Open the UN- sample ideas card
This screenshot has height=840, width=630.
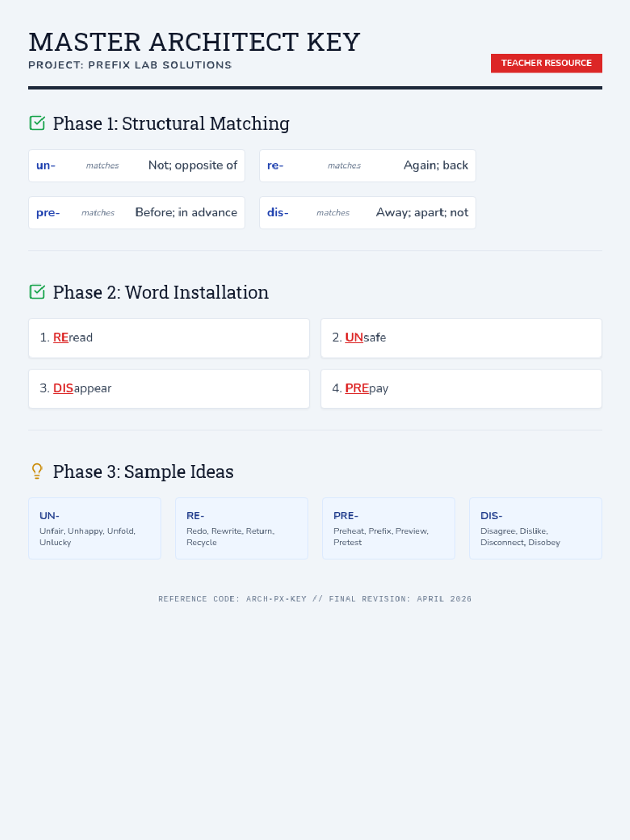click(x=94, y=528)
